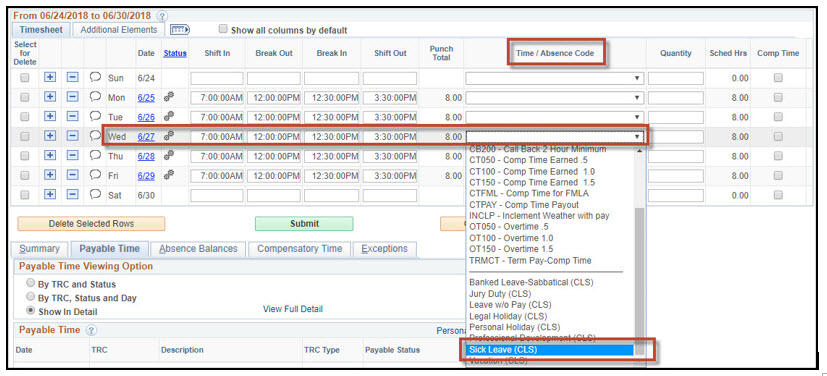Click the dropdown list scrollbar thumb
Screen dimensions: 827x376
point(639,281)
